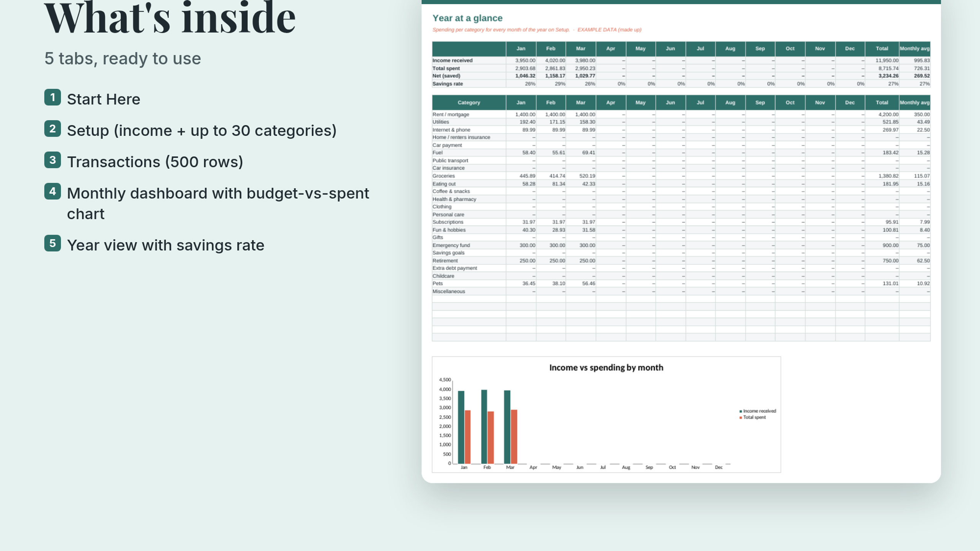The height and width of the screenshot is (551, 980).
Task: Select the "Groceries" category row label
Action: point(444,176)
